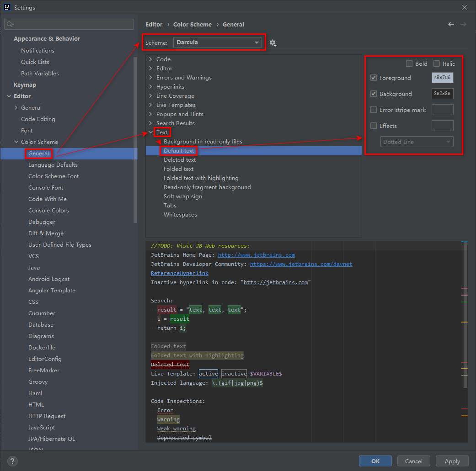The height and width of the screenshot is (471, 476).
Task: Click the Cancel button
Action: 413,461
